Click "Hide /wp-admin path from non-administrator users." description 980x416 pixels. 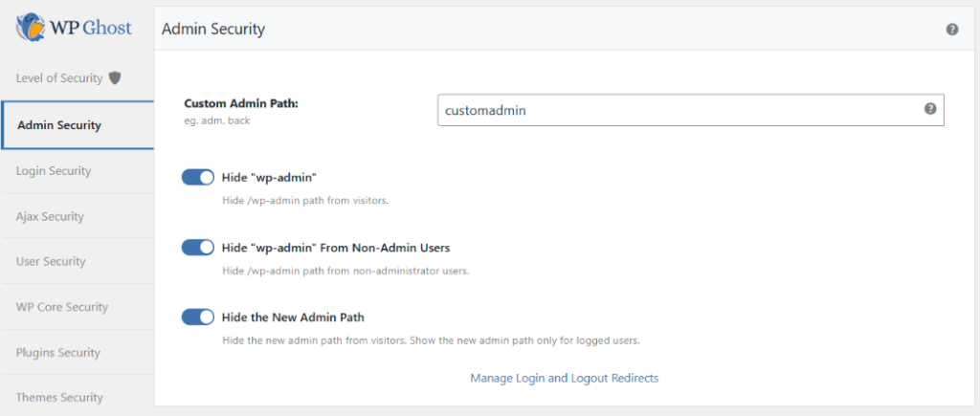346,271
